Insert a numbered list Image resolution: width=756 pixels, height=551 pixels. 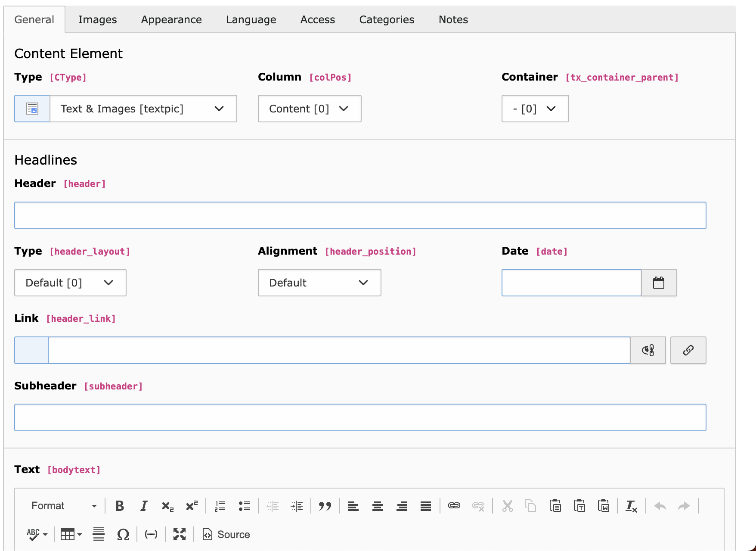pos(220,506)
